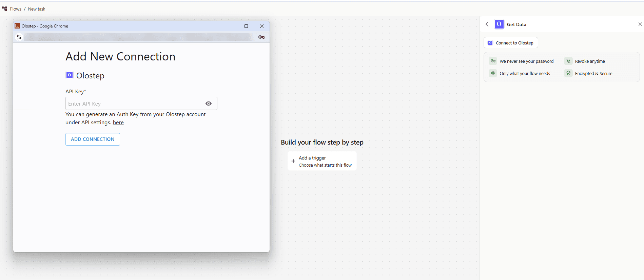This screenshot has height=280, width=644.
Task: Close the Get Data side panel
Action: tap(640, 24)
